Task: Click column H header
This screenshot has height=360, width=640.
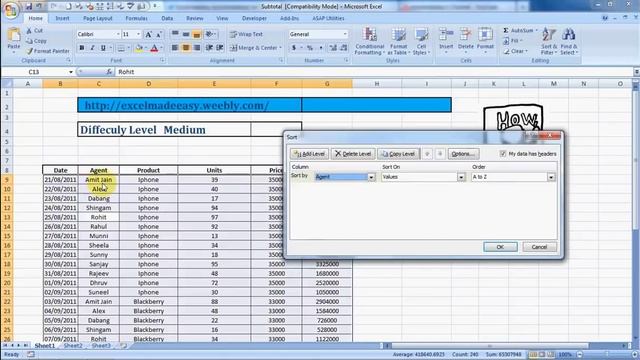Action: (x=377, y=84)
